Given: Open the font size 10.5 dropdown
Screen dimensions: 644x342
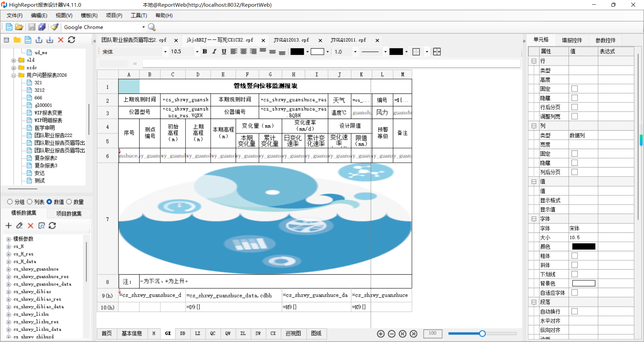Looking at the screenshot, I should [x=197, y=52].
